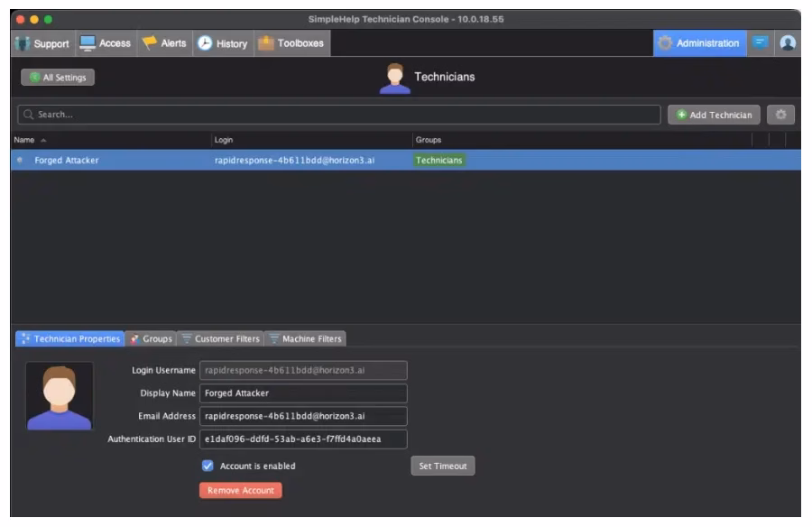Screen dimensions: 812x527
Task: Click the Set Timeout button
Action: [x=443, y=466]
